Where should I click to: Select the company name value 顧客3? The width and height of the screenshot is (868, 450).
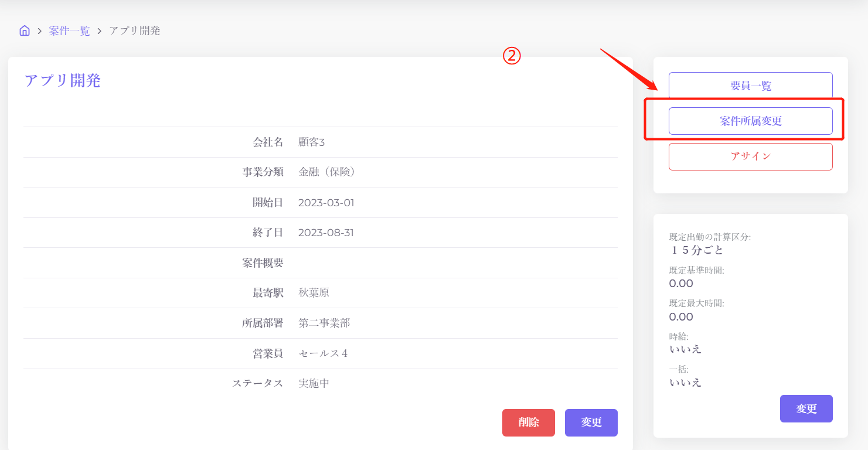pyautogui.click(x=311, y=142)
